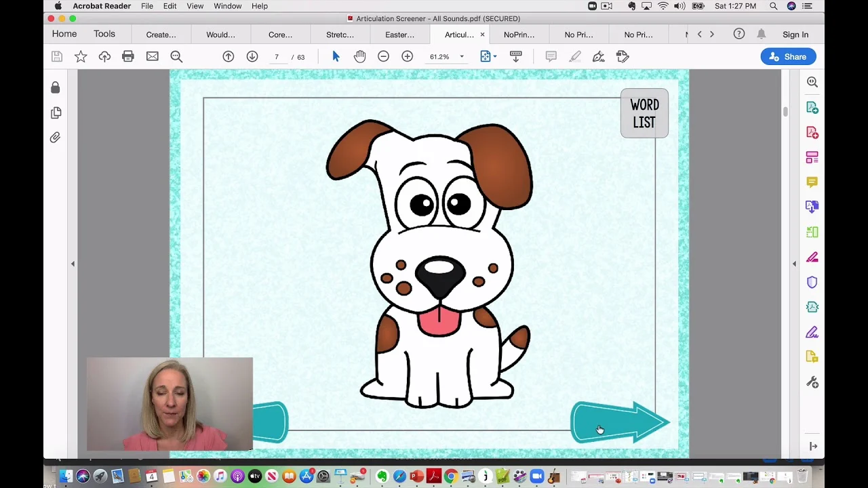This screenshot has height=488, width=868.
Task: Click the security lock panel icon
Action: [x=56, y=87]
